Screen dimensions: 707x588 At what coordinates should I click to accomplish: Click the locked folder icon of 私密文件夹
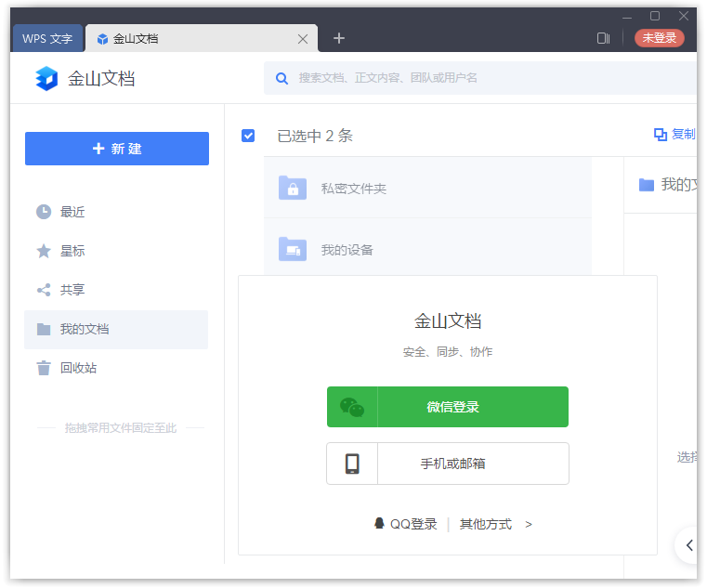tap(293, 188)
